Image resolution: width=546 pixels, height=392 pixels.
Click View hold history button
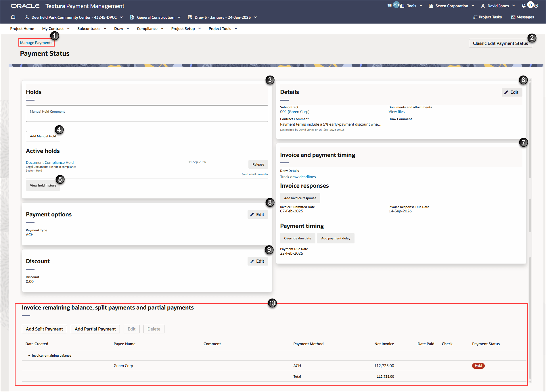tap(43, 185)
